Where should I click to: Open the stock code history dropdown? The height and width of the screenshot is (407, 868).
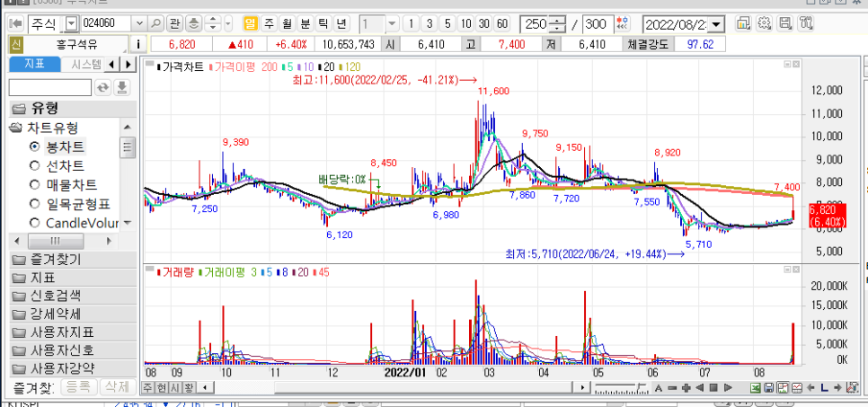[139, 24]
